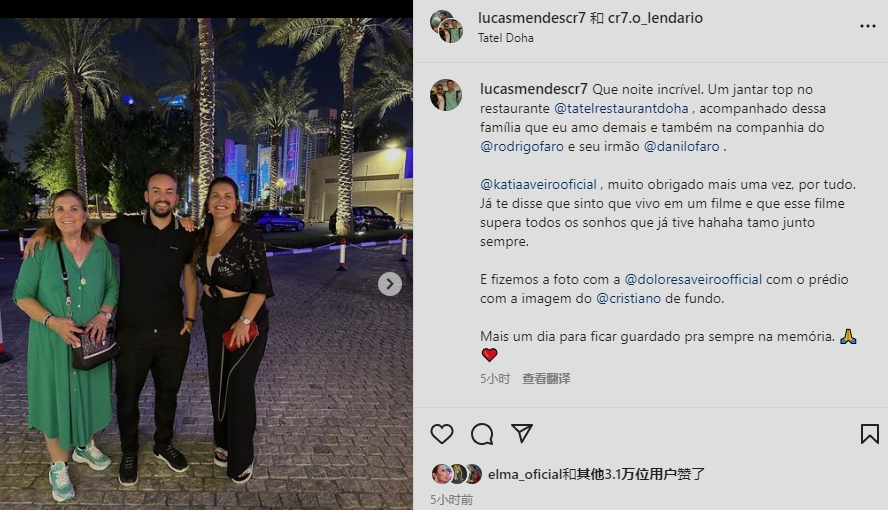Visit the @katiaaveirooficial mention
The image size is (888, 510).
[x=538, y=184]
